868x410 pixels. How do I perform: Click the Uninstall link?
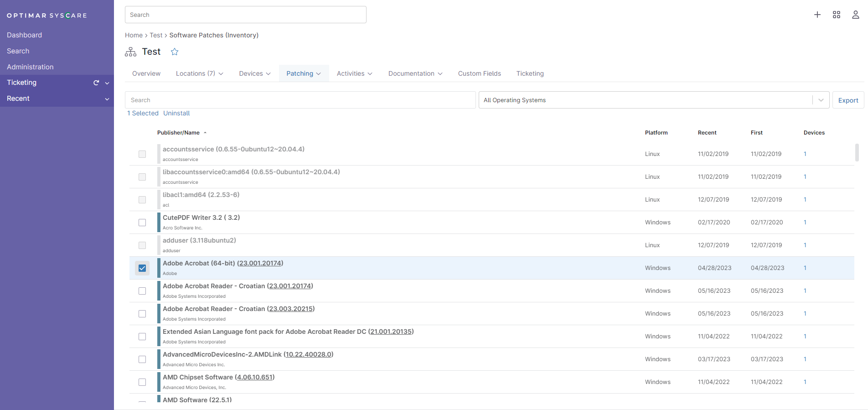(176, 113)
